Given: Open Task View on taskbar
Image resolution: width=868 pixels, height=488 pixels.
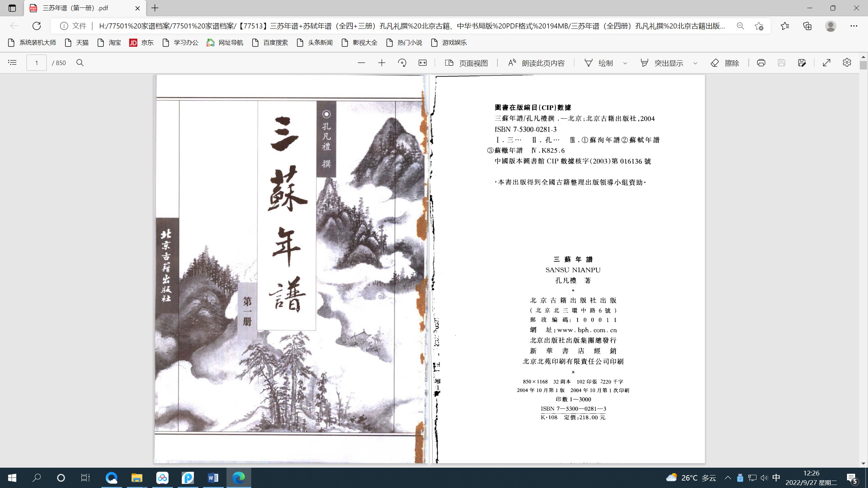Looking at the screenshot, I should [85, 478].
